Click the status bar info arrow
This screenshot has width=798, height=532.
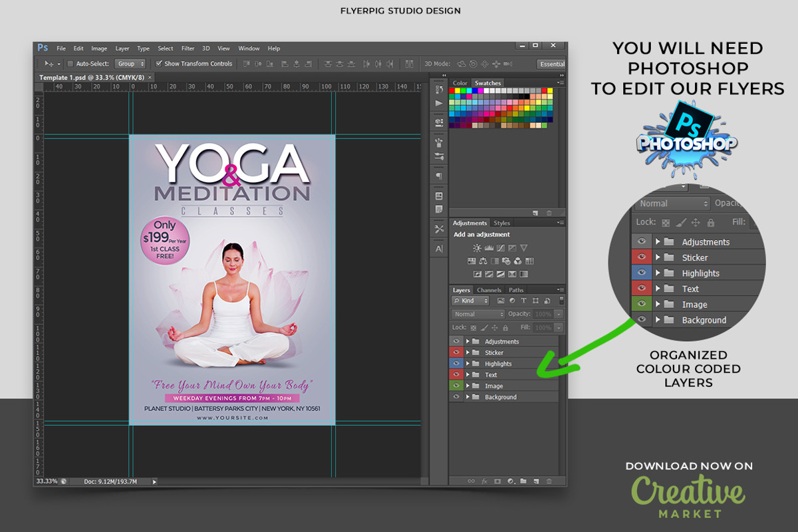coord(154,481)
